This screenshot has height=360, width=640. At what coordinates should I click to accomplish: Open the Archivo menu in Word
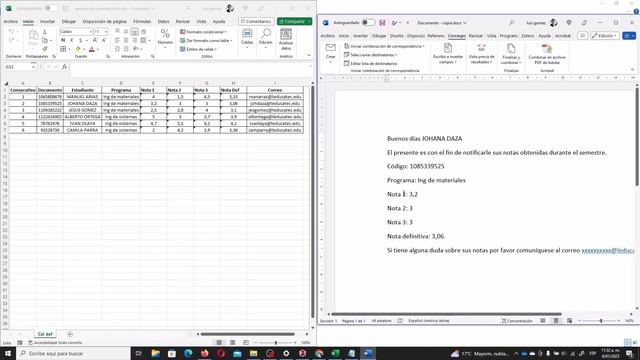[x=327, y=36]
